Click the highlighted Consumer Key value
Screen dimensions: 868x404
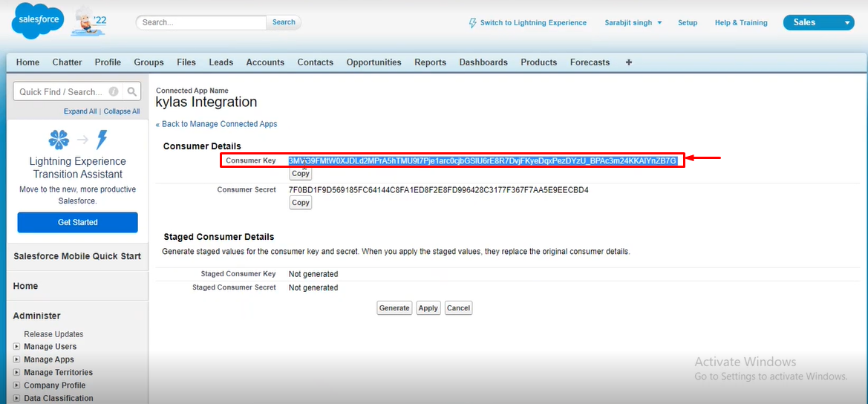[483, 161]
